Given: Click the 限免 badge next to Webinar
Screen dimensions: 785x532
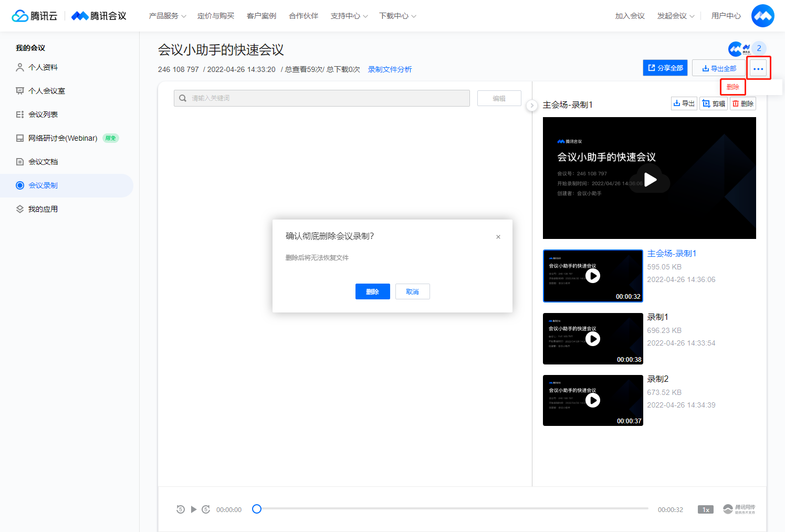Looking at the screenshot, I should (111, 138).
